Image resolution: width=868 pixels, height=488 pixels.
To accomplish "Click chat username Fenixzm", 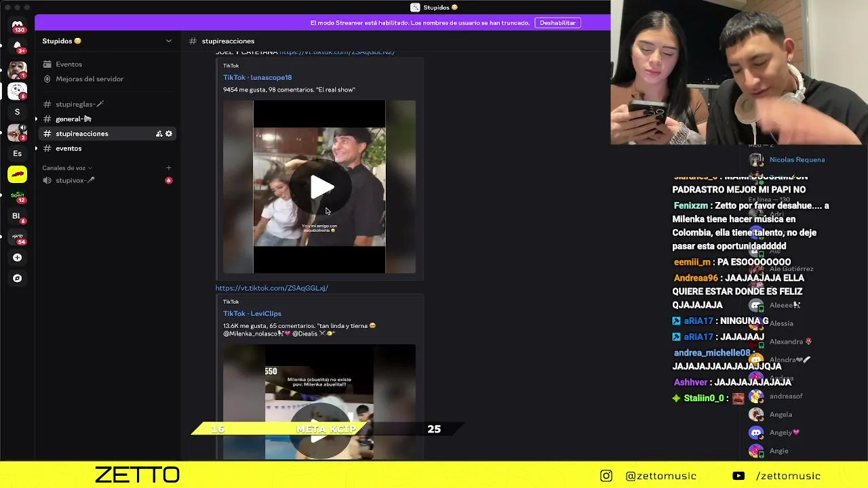I will point(690,205).
